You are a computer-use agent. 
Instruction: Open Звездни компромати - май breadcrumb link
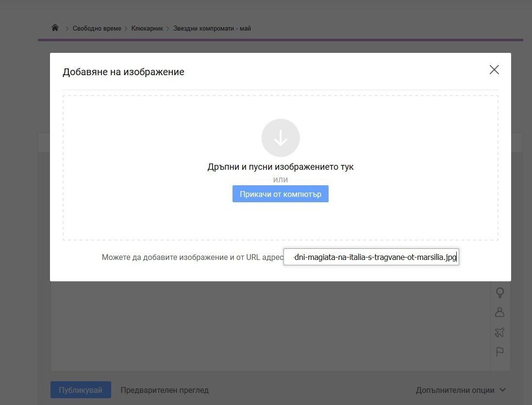click(212, 29)
